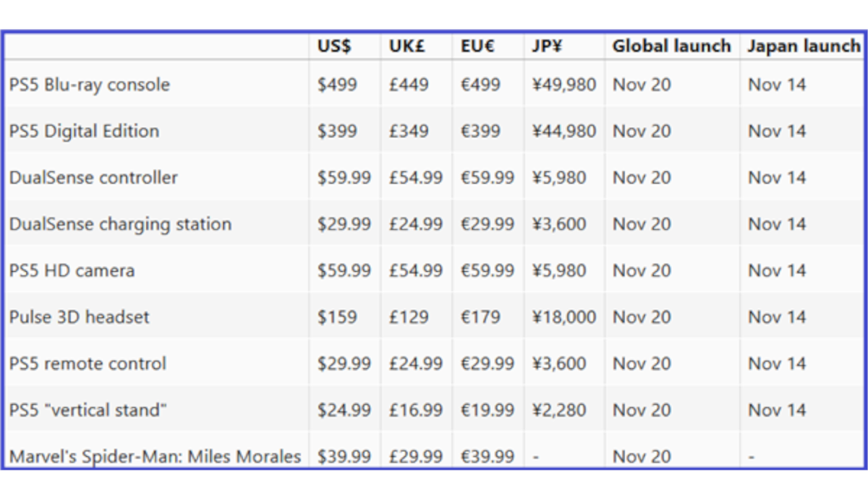Click the PS5 Blu-ray console row label
The width and height of the screenshot is (868, 488).
tap(90, 85)
